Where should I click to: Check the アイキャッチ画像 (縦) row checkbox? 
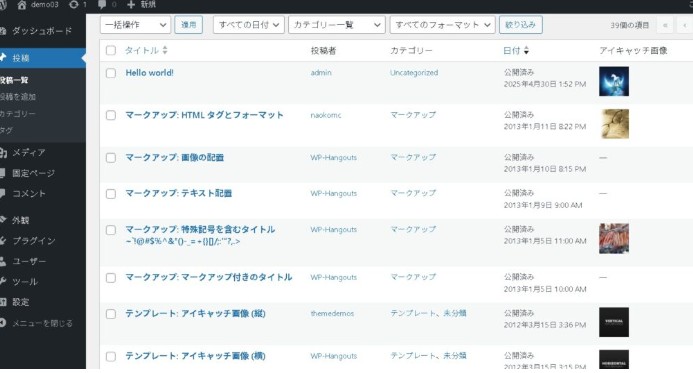[x=111, y=314]
